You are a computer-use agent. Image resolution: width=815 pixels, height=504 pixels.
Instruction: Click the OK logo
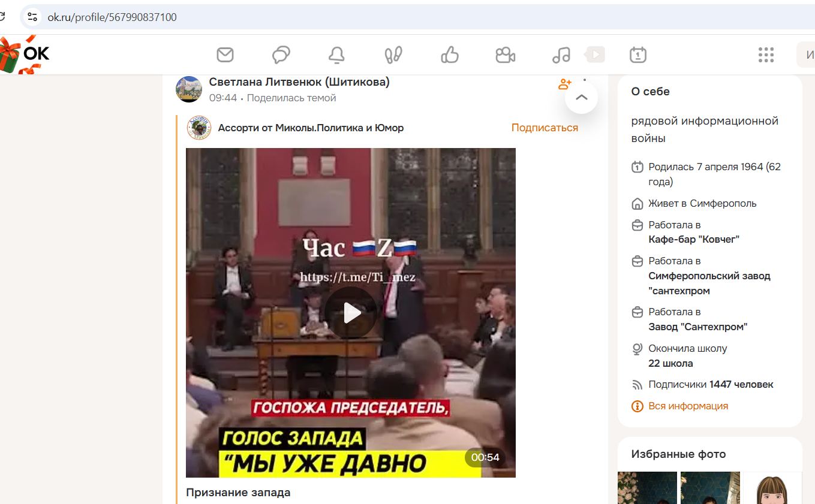click(x=36, y=53)
